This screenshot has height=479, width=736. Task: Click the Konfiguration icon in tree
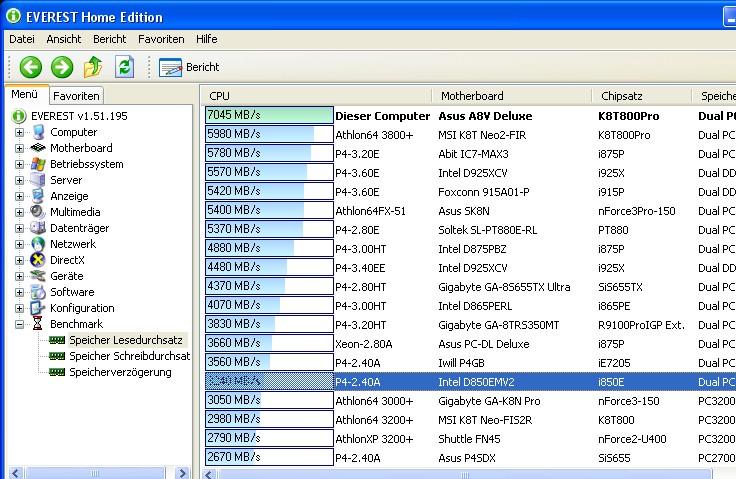(38, 308)
